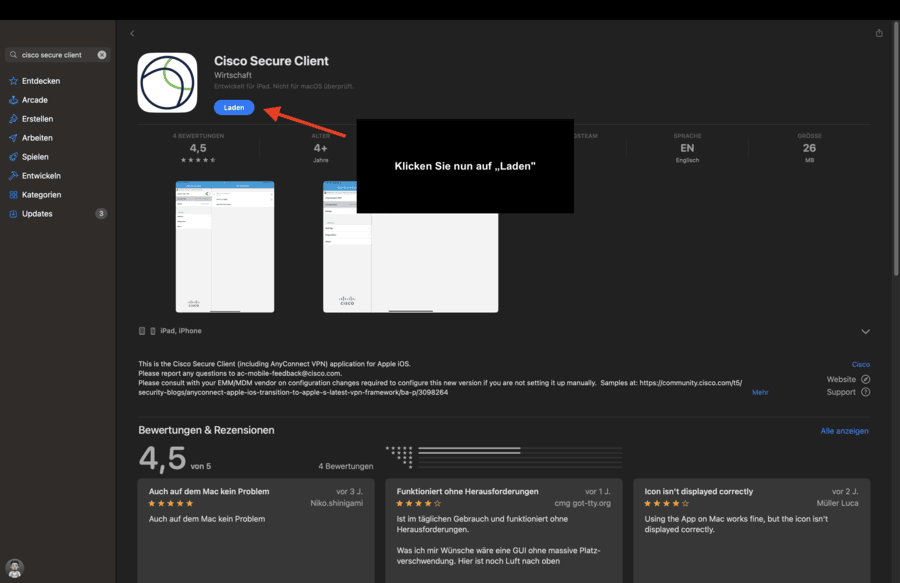The height and width of the screenshot is (583, 900).
Task: Click the vertical scrollbar at right edge
Action: pos(896,149)
